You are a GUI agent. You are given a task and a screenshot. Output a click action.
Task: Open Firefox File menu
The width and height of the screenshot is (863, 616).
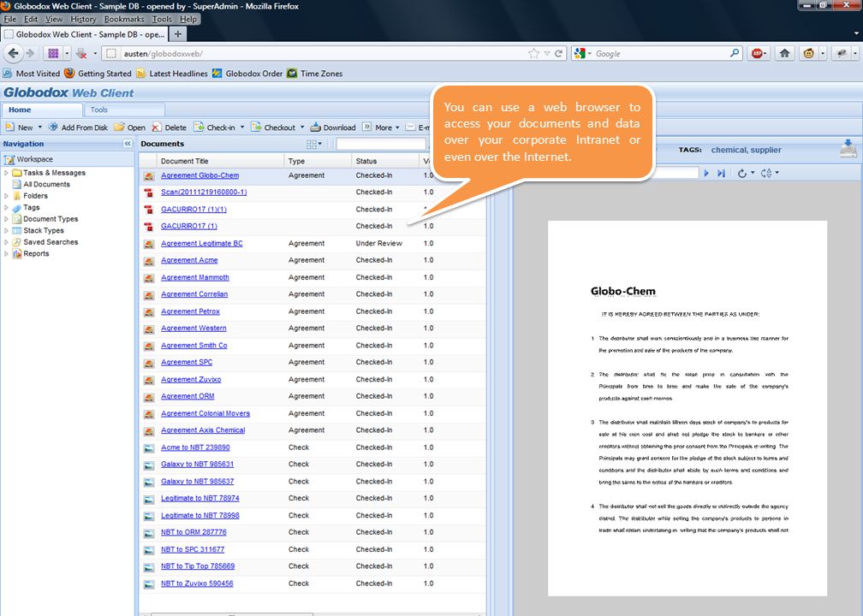point(10,19)
